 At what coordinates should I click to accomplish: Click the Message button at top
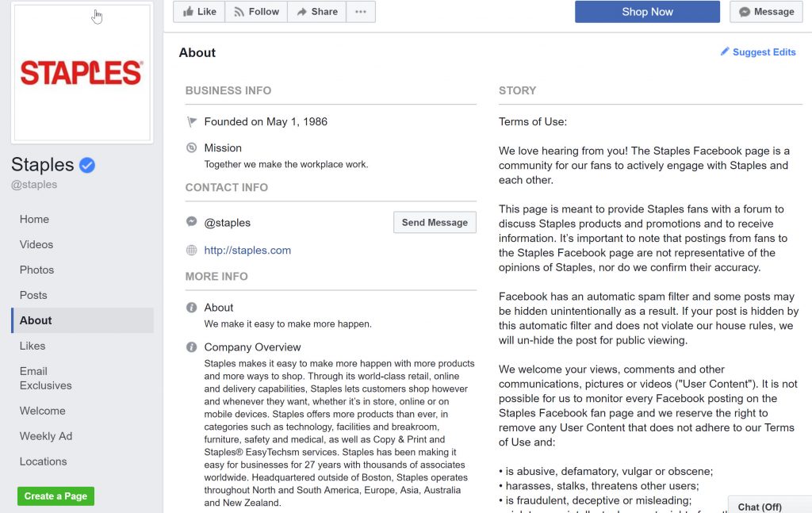click(767, 12)
